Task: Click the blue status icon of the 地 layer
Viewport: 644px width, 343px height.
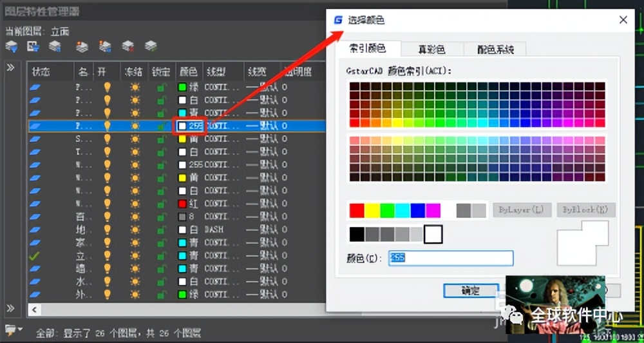Action: [35, 230]
